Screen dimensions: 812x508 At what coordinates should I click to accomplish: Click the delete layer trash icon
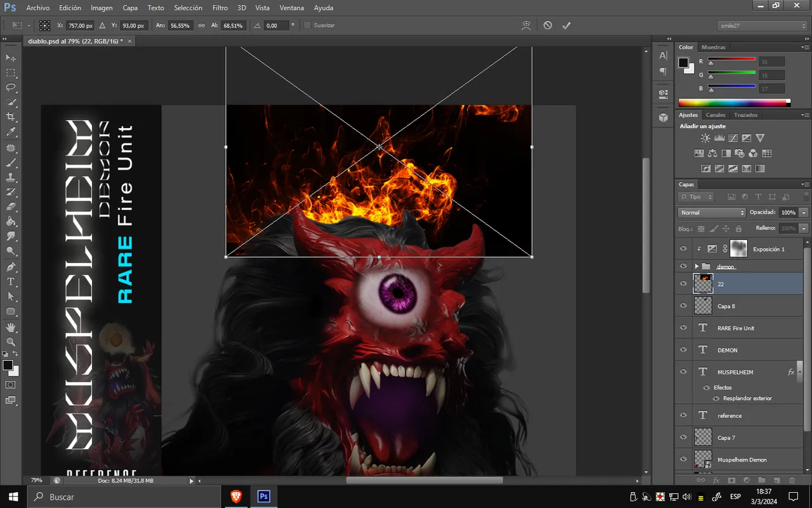[792, 480]
